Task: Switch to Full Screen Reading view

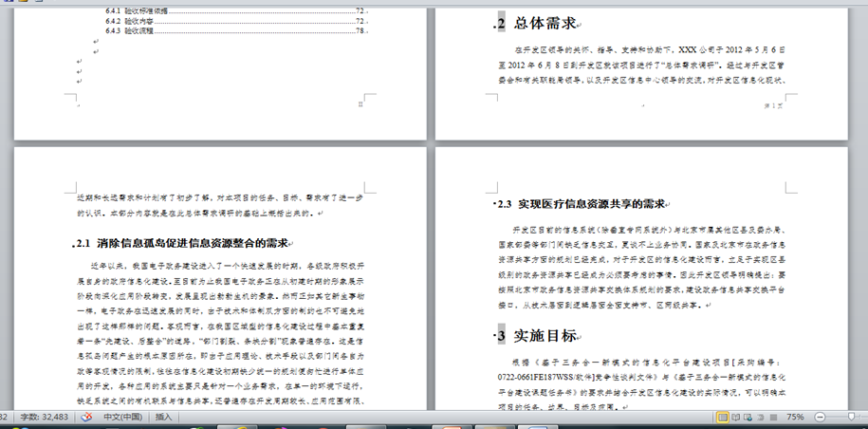Action: [x=736, y=417]
